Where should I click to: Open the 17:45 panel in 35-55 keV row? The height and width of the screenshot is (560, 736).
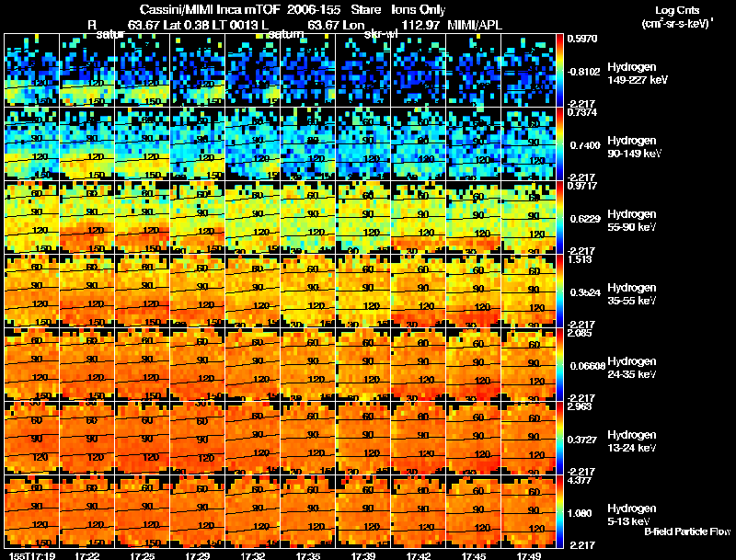[474, 291]
